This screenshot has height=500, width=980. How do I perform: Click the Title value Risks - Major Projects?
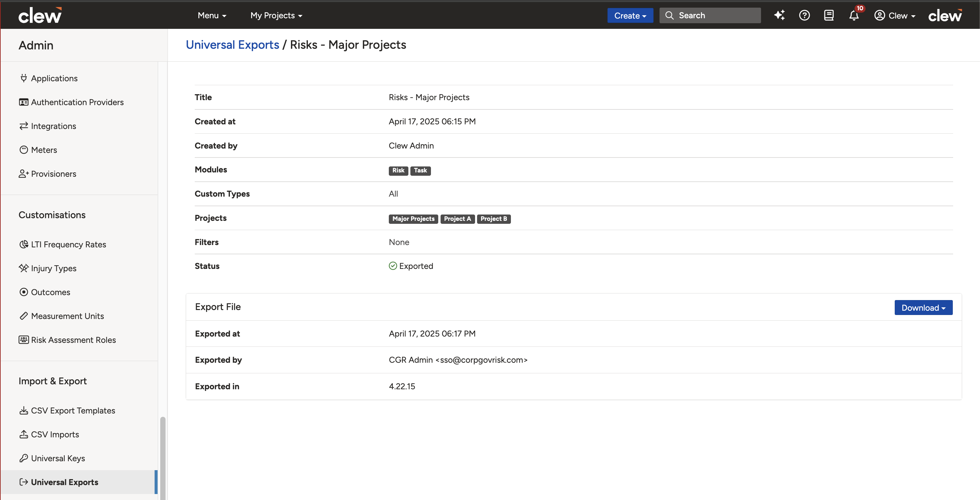click(429, 97)
